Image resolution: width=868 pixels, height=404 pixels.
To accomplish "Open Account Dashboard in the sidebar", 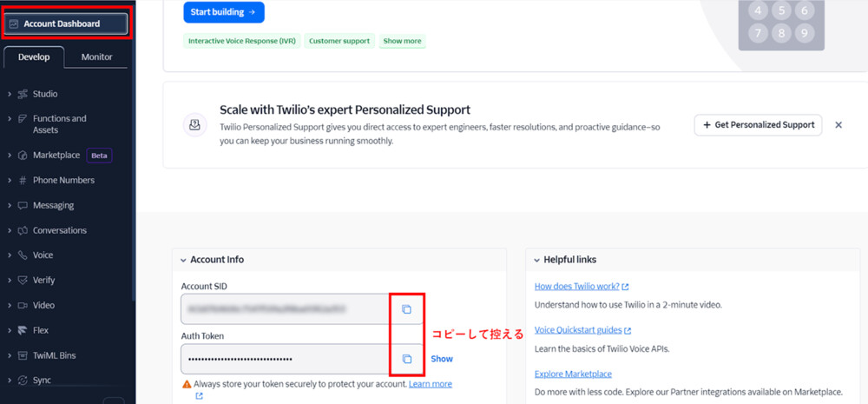I will click(x=66, y=23).
